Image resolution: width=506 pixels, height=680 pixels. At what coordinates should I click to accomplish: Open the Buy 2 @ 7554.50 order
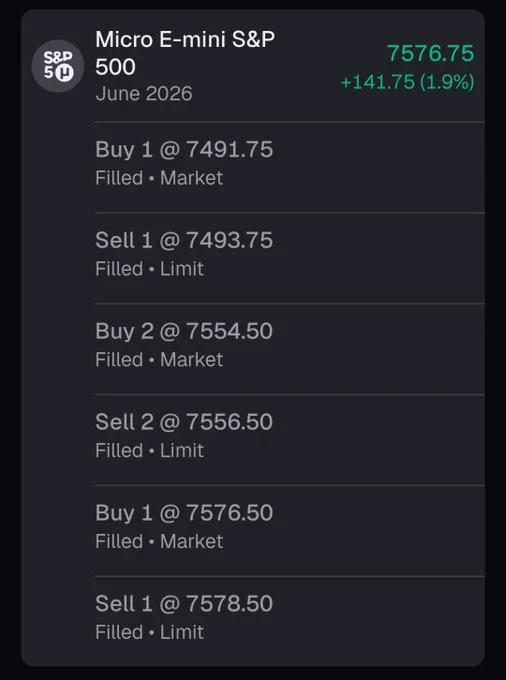point(290,349)
